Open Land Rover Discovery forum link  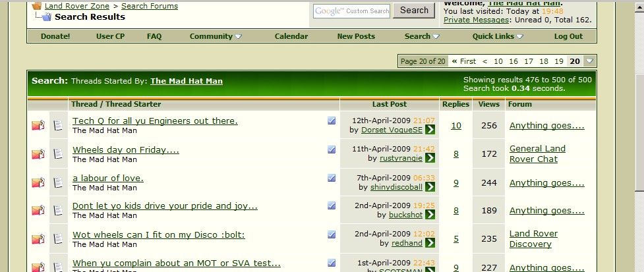pyautogui.click(x=533, y=239)
